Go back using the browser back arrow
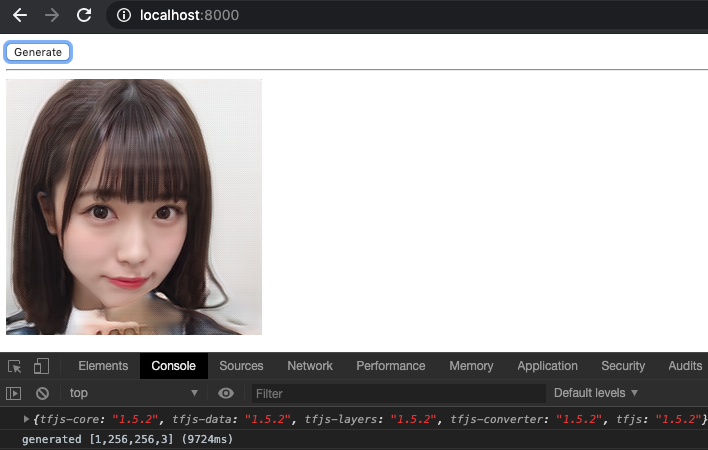The width and height of the screenshot is (708, 450). [20, 15]
